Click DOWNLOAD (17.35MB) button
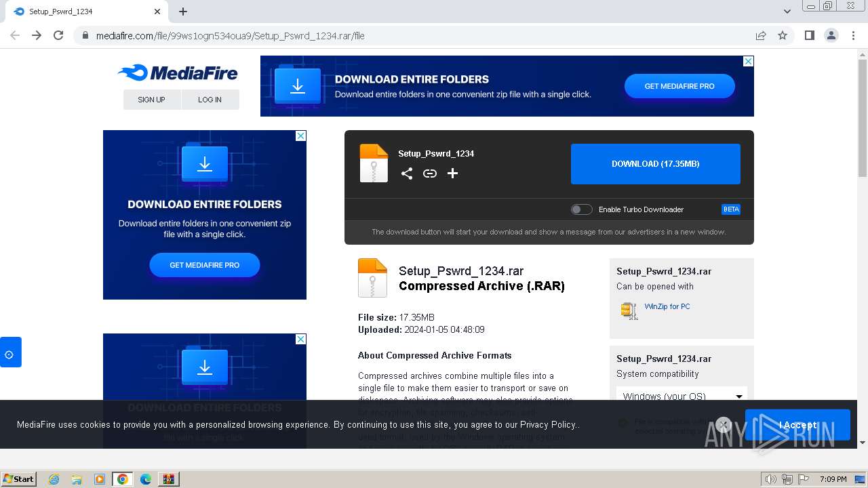The width and height of the screenshot is (868, 488). (x=656, y=164)
